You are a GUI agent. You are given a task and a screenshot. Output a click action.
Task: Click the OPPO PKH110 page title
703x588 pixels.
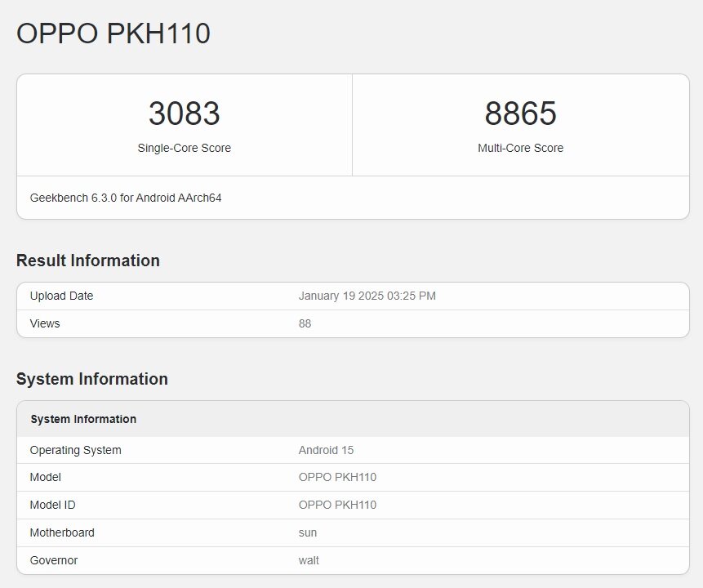(113, 33)
